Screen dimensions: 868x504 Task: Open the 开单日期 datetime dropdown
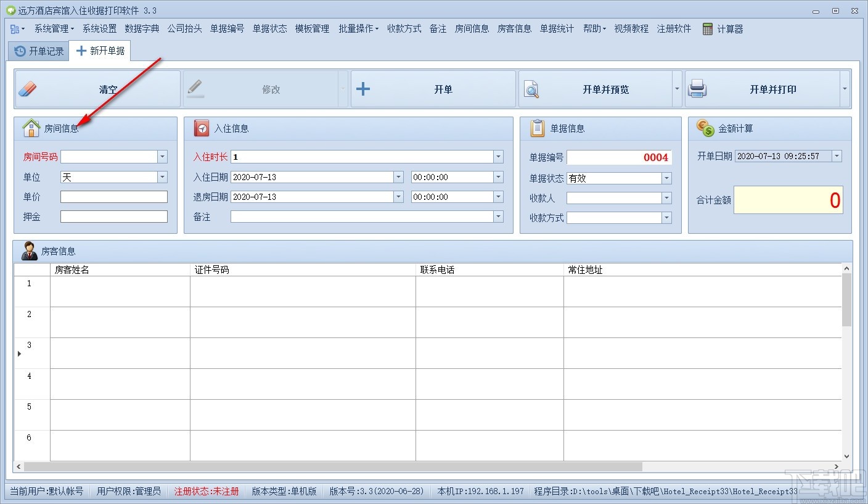click(837, 156)
